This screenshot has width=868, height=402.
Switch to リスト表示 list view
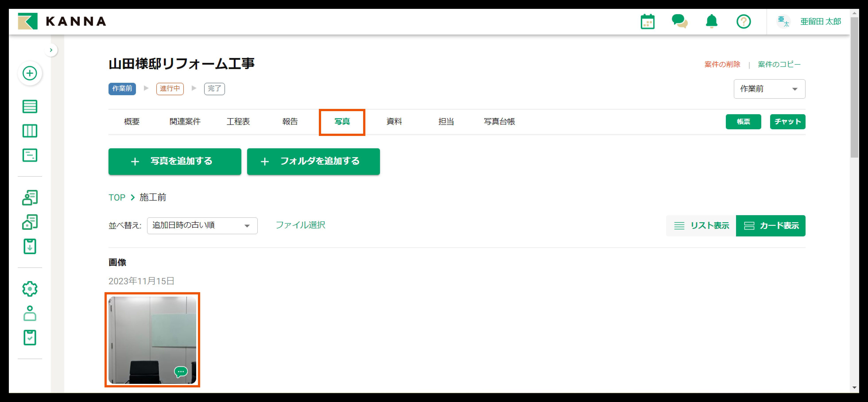click(x=701, y=226)
